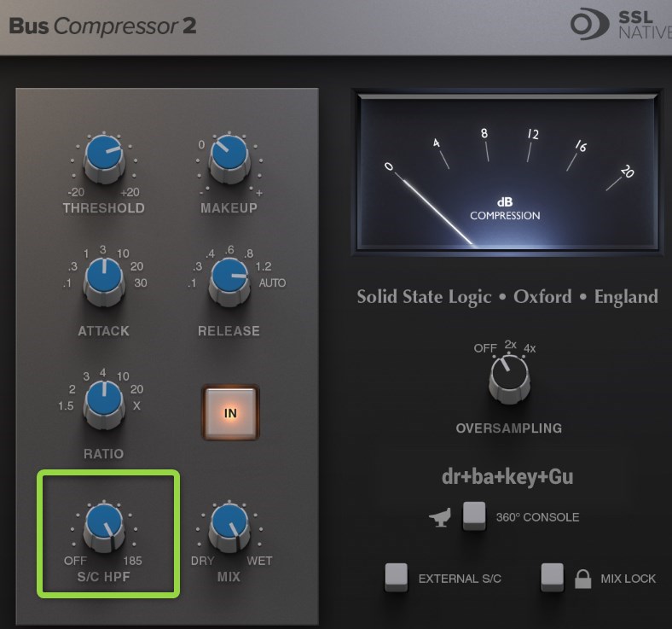672x629 pixels.
Task: Enable the 360° Console button
Action: 474,516
